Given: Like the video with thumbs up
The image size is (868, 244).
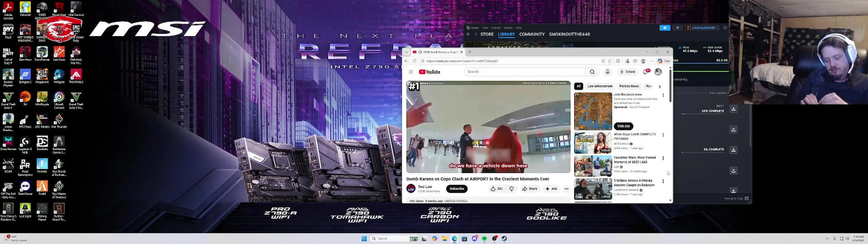Looking at the screenshot, I should click(x=496, y=189).
